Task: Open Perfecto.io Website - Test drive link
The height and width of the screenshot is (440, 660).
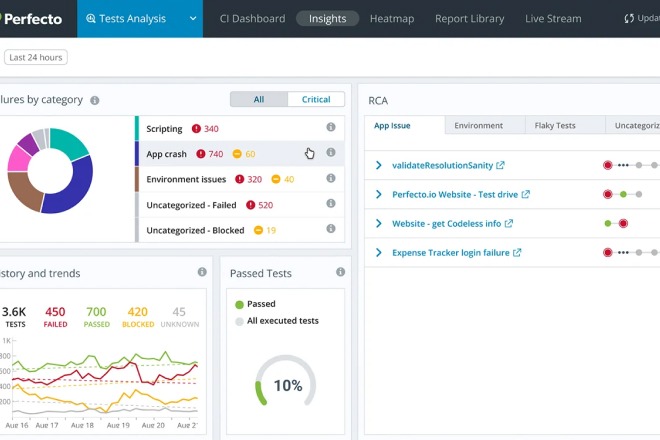Action: [x=454, y=195]
